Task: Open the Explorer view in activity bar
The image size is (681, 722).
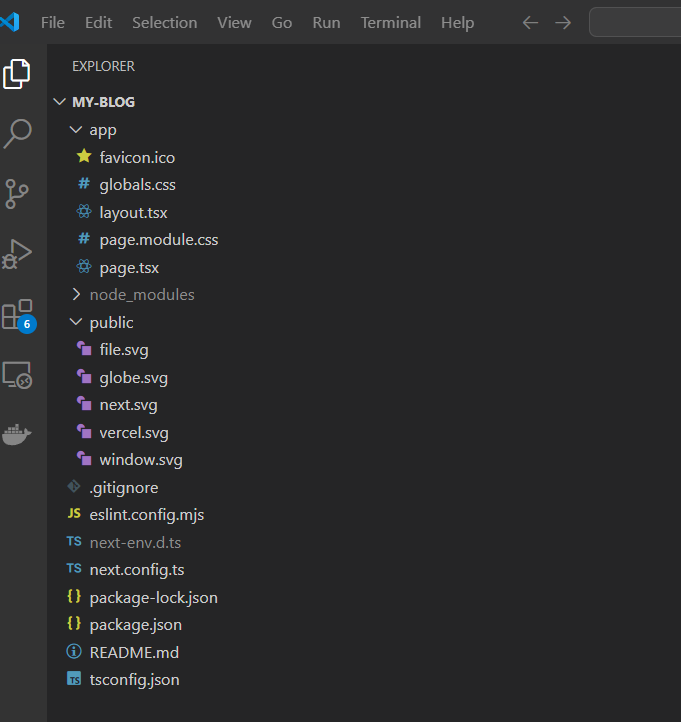Action: tap(18, 73)
